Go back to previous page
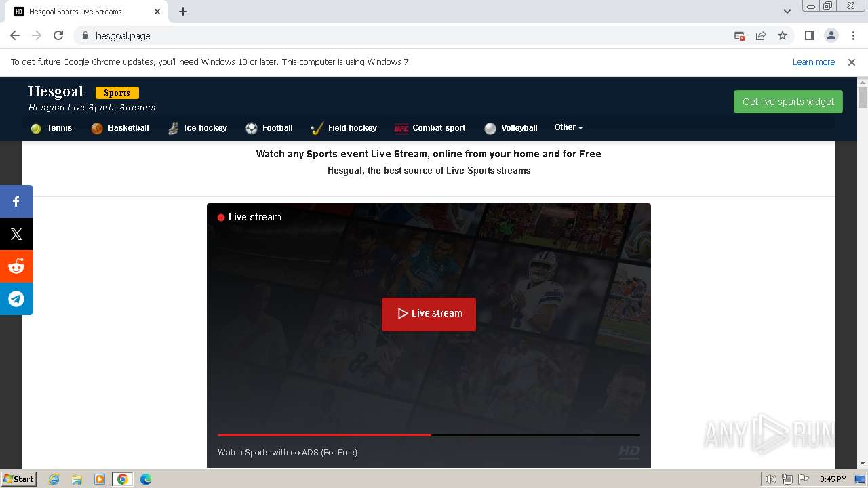The width and height of the screenshot is (868, 488). [x=15, y=36]
